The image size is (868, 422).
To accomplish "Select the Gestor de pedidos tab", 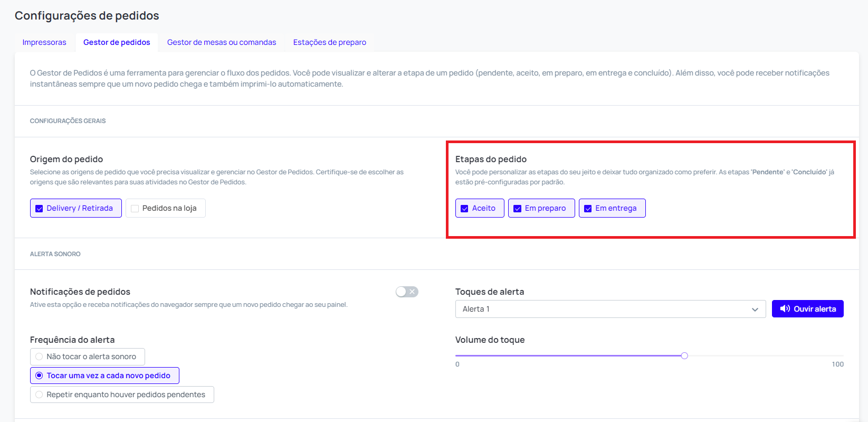I will (117, 42).
